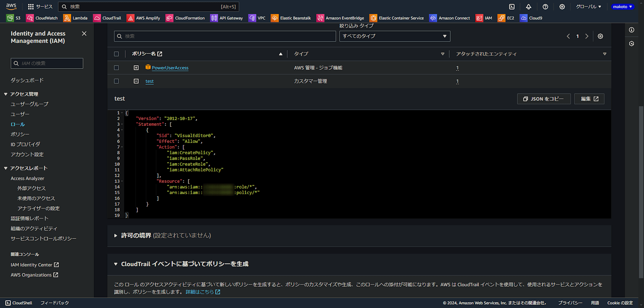Open PowerUserAccess policy link
The height and width of the screenshot is (308, 644).
click(x=170, y=68)
